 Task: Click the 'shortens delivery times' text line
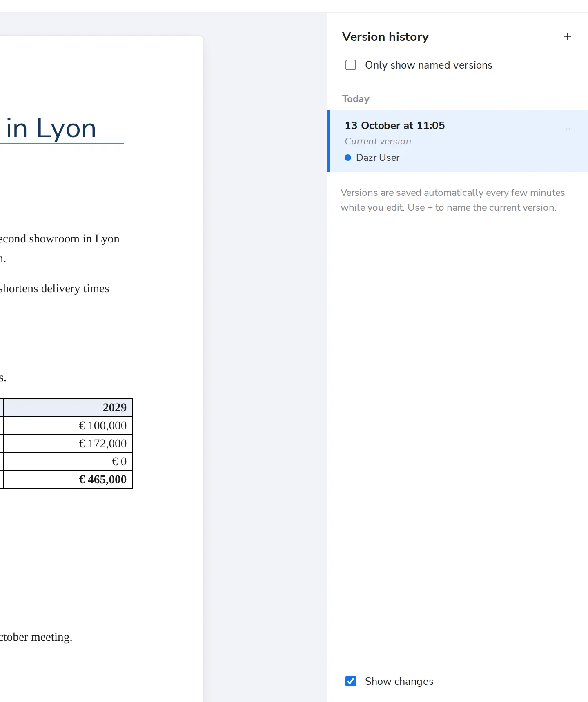[x=54, y=289]
